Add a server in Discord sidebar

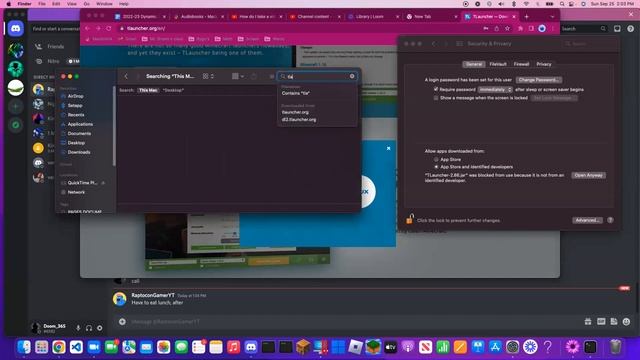pyautogui.click(x=16, y=107)
